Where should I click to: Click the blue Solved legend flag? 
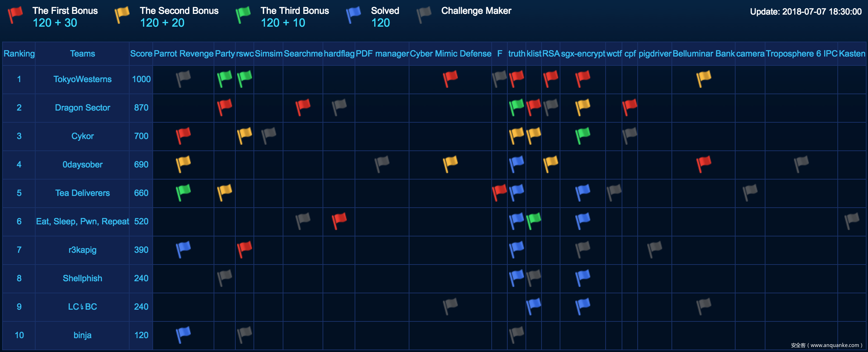[x=354, y=15]
